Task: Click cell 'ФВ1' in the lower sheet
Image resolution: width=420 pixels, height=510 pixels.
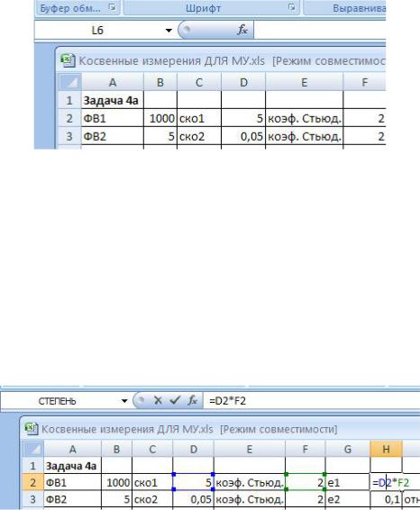Action: [x=72, y=482]
